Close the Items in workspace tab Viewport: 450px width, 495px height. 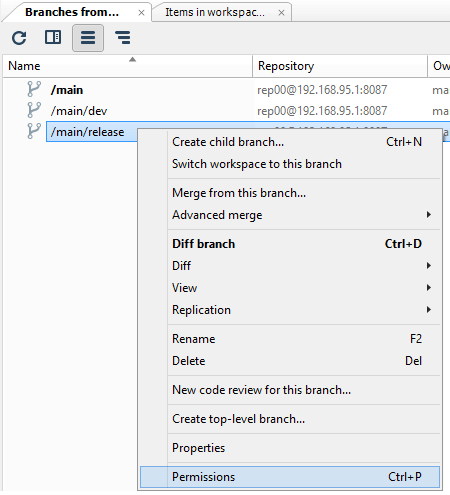(x=281, y=13)
